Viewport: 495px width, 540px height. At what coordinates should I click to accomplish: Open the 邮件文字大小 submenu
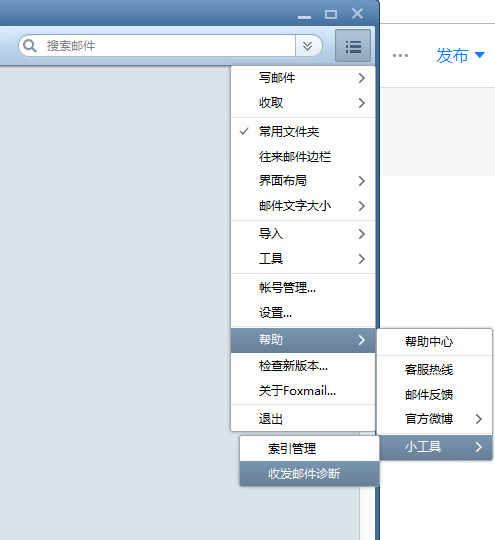303,206
